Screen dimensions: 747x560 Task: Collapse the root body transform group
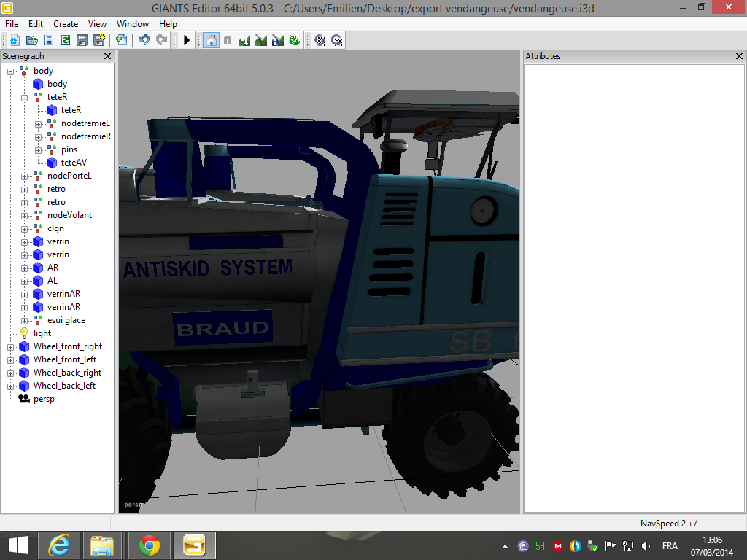(10, 72)
